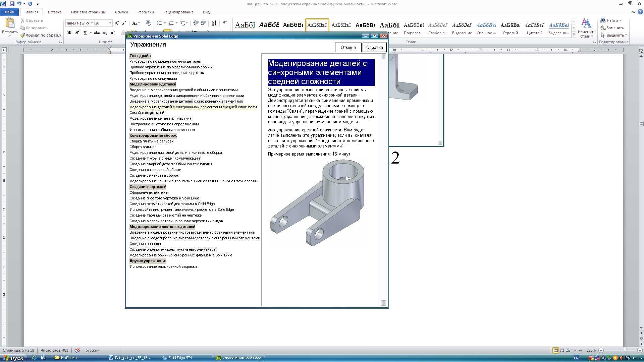The image size is (644, 362).
Task: Click Изменить стили button
Action: pos(586,28)
